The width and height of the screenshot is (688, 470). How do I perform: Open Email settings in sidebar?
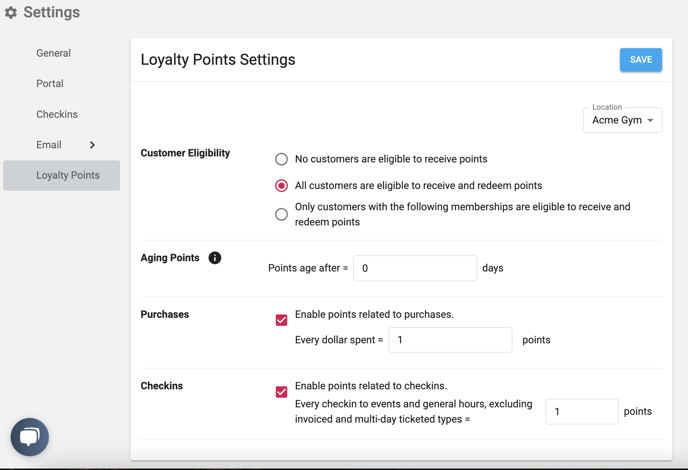(49, 145)
